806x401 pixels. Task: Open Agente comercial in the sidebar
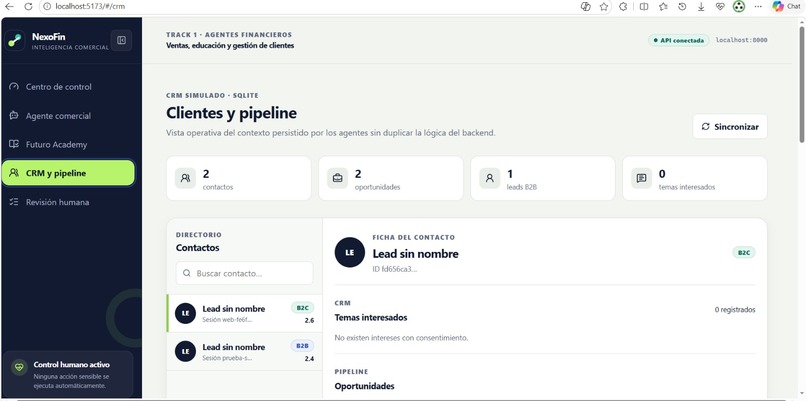[68, 116]
